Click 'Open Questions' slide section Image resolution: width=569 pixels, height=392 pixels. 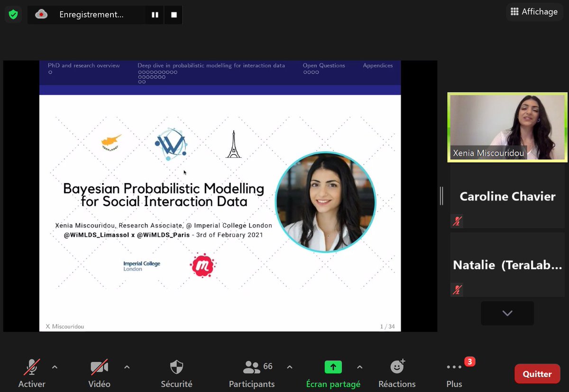click(324, 65)
